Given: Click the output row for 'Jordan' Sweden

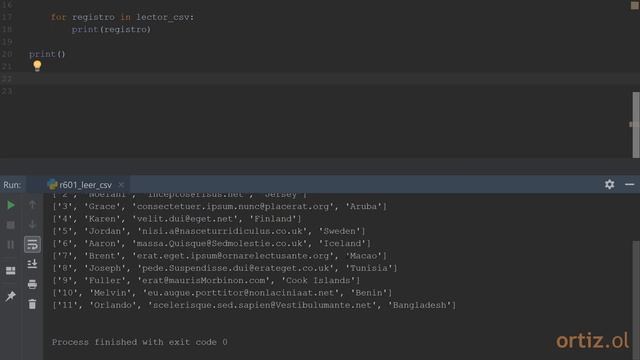Looking at the screenshot, I should tap(209, 231).
